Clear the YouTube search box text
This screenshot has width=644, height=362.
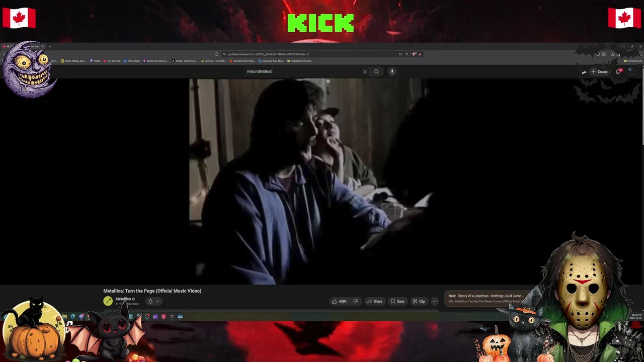point(365,71)
